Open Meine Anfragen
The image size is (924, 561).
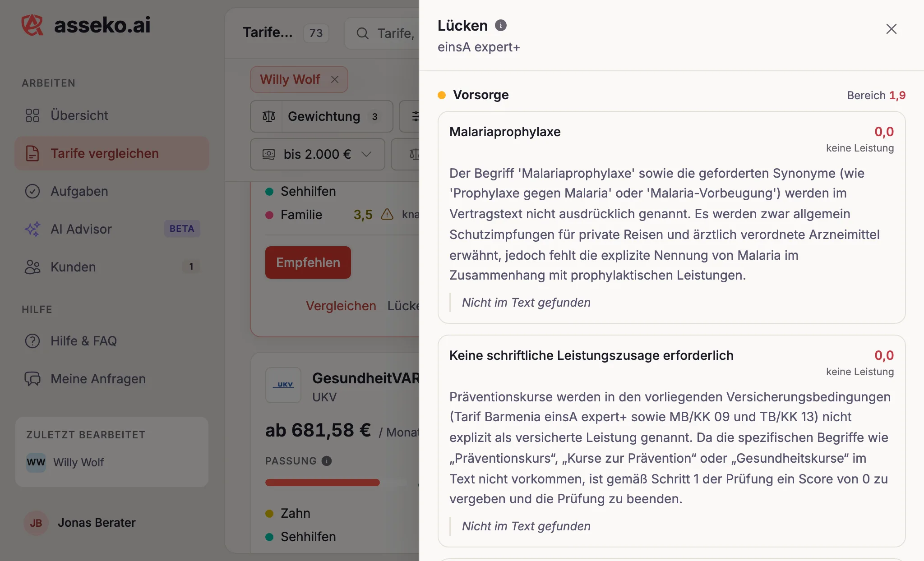112,379
